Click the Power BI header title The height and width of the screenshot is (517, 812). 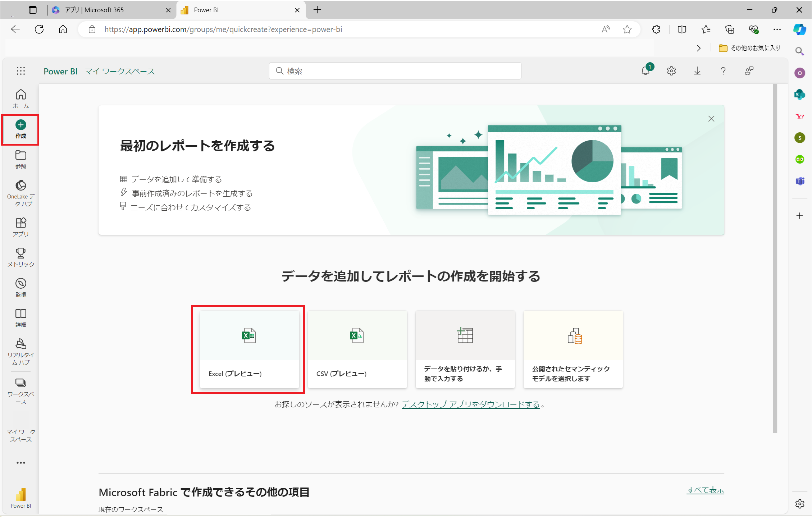click(x=60, y=71)
